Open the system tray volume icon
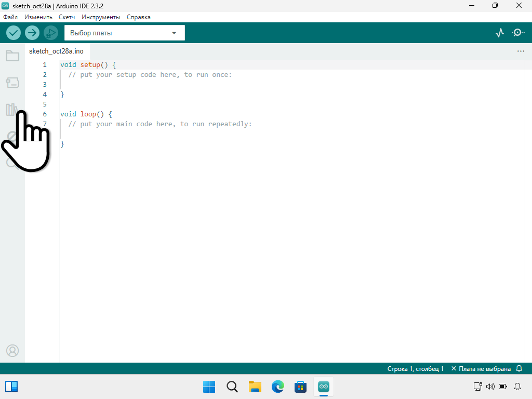The width and height of the screenshot is (532, 399). coord(490,387)
